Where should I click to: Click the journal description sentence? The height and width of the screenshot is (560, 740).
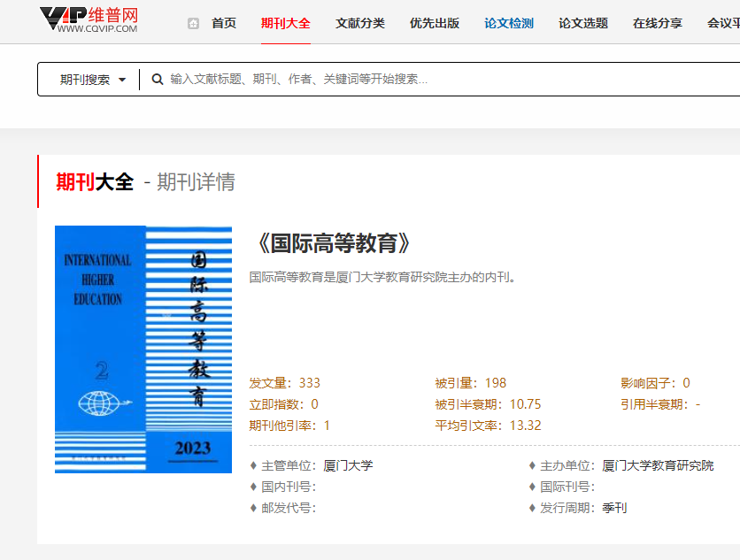coord(382,277)
